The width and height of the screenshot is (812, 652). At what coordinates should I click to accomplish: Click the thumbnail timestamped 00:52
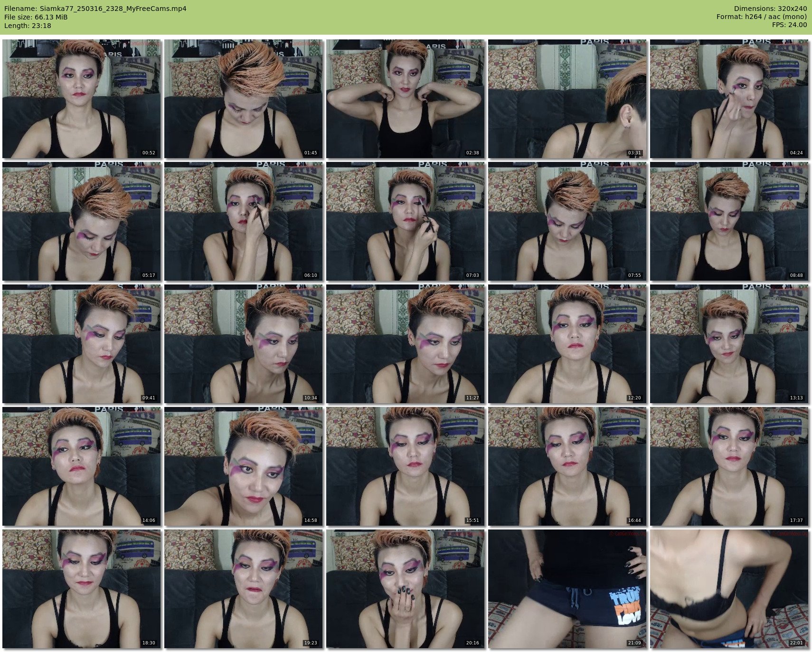pos(82,99)
